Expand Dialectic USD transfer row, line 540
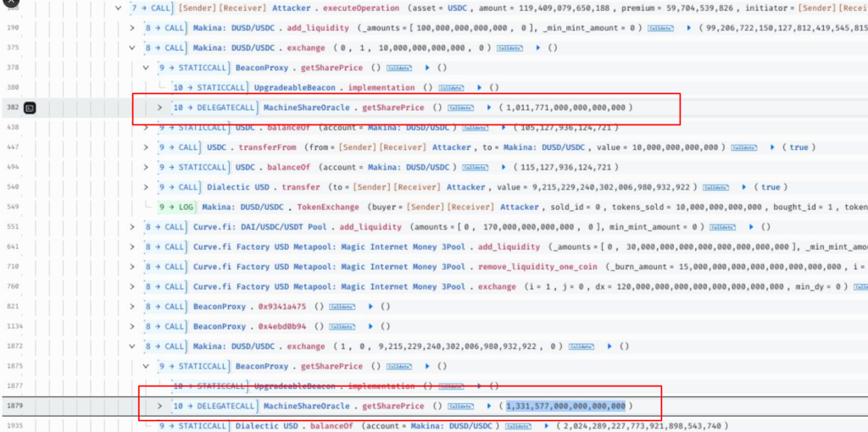Screen dimensions: 868x432 (x=146, y=187)
